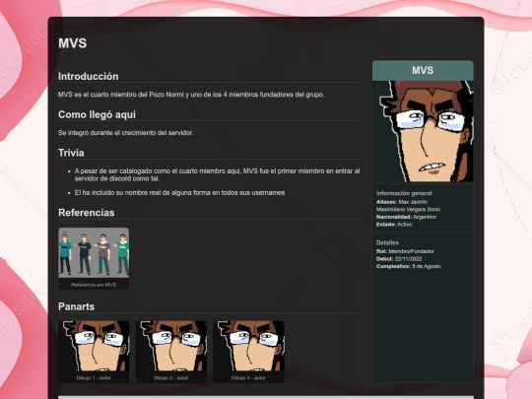Click the trivia bullet about the discord server
Viewport: 532px width, 399px height.
[x=217, y=174]
